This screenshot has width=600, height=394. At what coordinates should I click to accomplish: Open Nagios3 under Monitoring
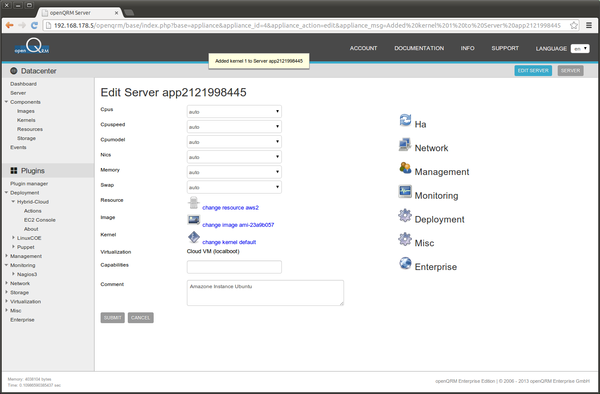(x=27, y=274)
